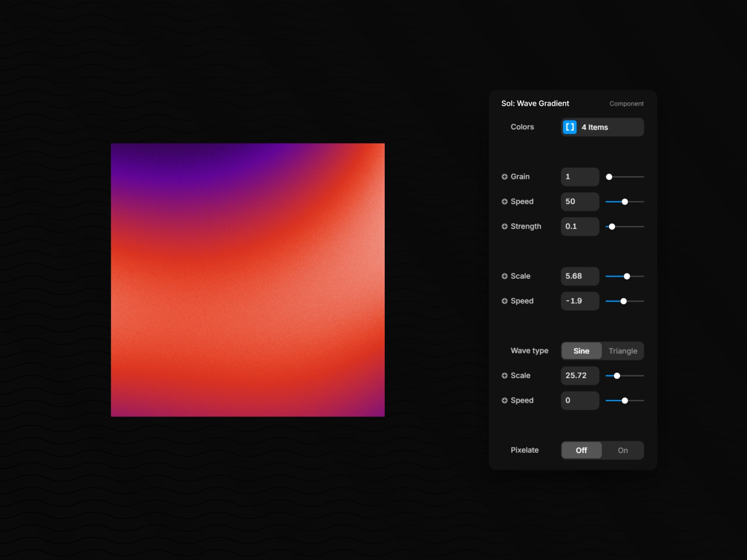
Task: Keep Pixelate disabled by clicking Off
Action: [x=581, y=450]
